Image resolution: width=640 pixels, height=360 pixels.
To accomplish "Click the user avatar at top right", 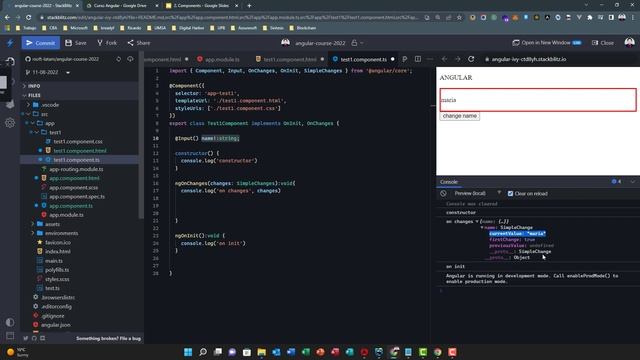I will click(x=629, y=42).
